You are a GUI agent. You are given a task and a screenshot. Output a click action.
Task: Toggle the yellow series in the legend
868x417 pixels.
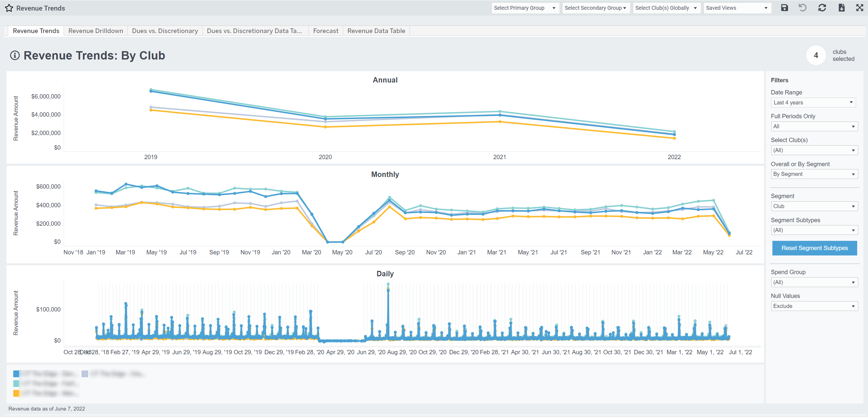[16, 393]
